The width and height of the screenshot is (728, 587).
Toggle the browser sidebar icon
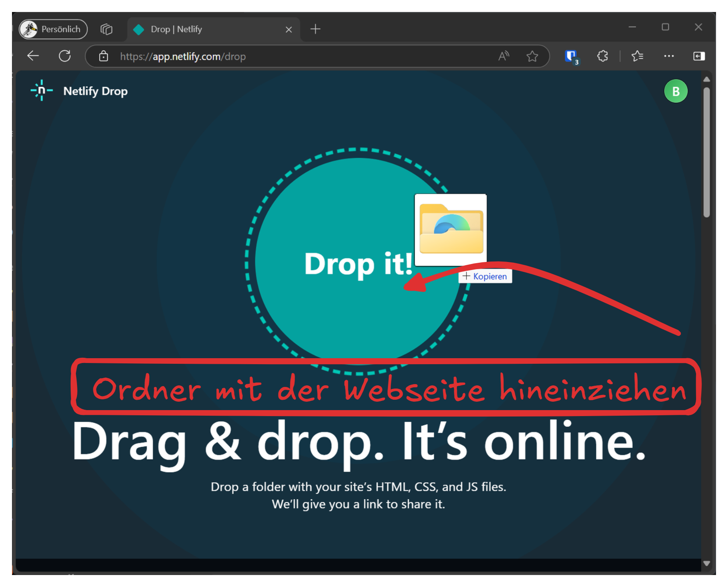(699, 56)
